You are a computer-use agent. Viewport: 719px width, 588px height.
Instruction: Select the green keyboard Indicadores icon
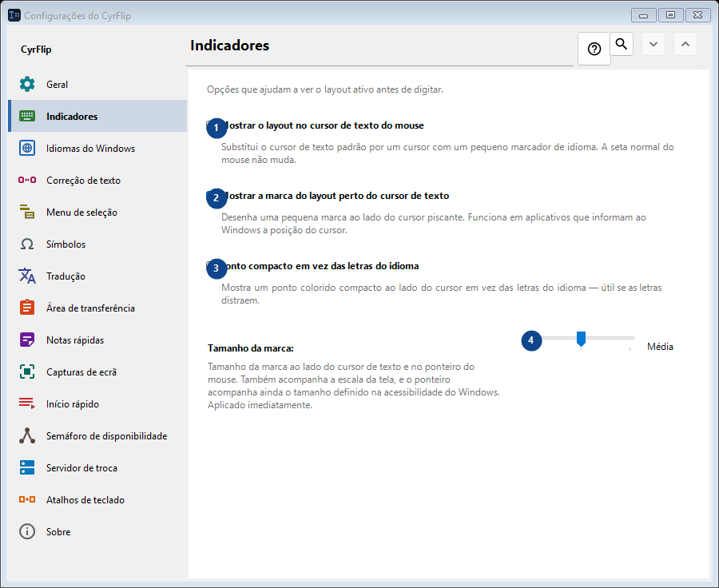[27, 116]
